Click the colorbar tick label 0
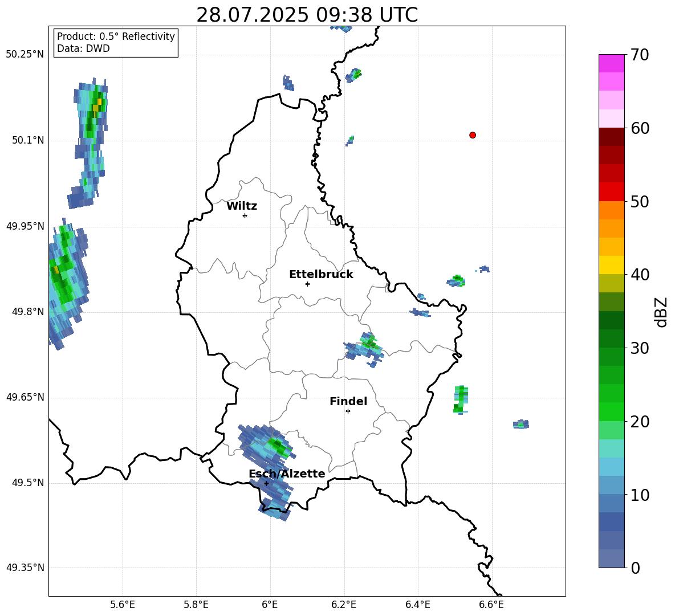 pos(636,568)
